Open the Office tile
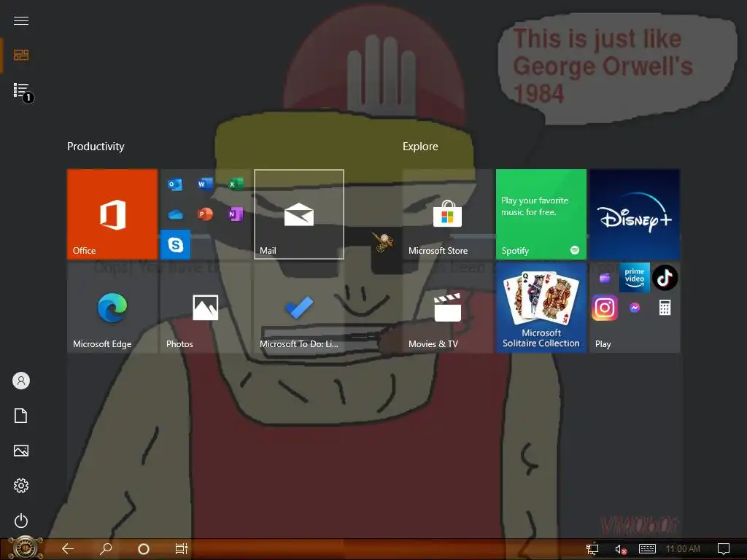This screenshot has height=560, width=747. tap(112, 214)
